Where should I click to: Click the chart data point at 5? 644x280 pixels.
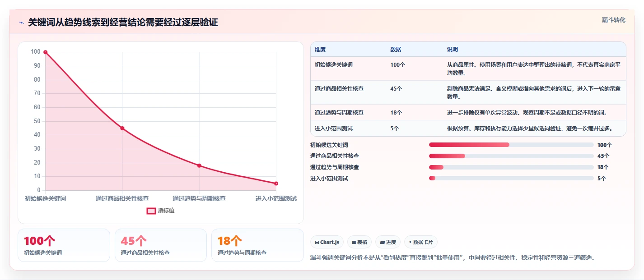coord(276,184)
